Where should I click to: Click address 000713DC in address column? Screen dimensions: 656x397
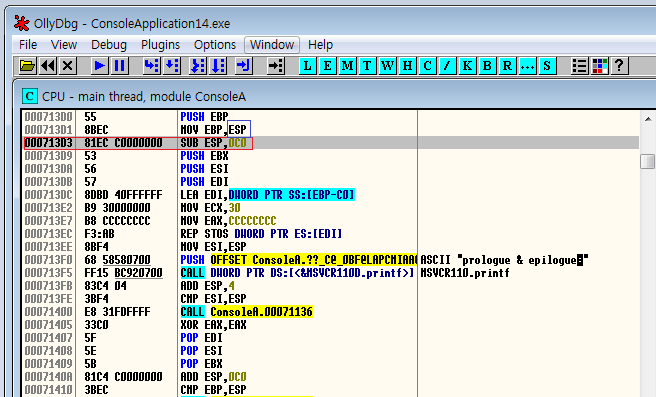pos(49,195)
